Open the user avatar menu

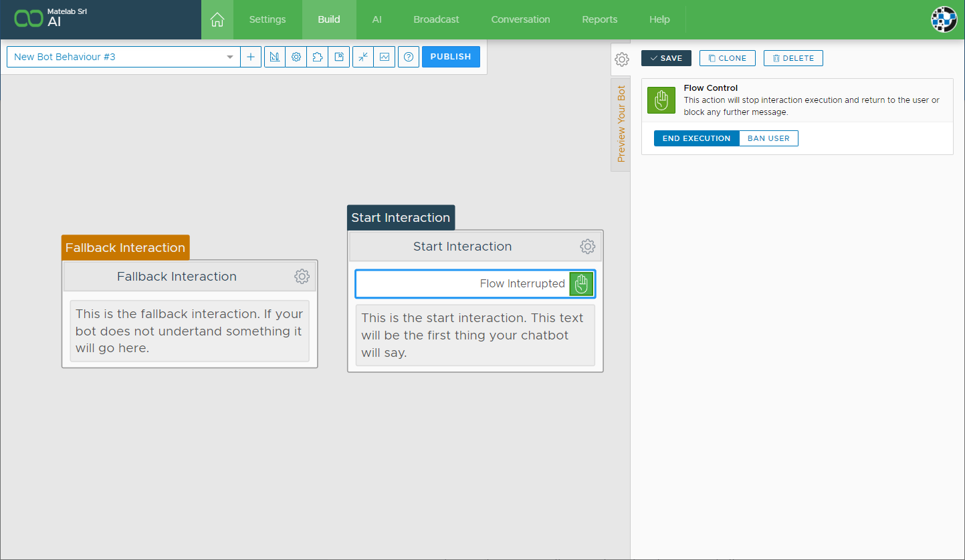tap(944, 19)
